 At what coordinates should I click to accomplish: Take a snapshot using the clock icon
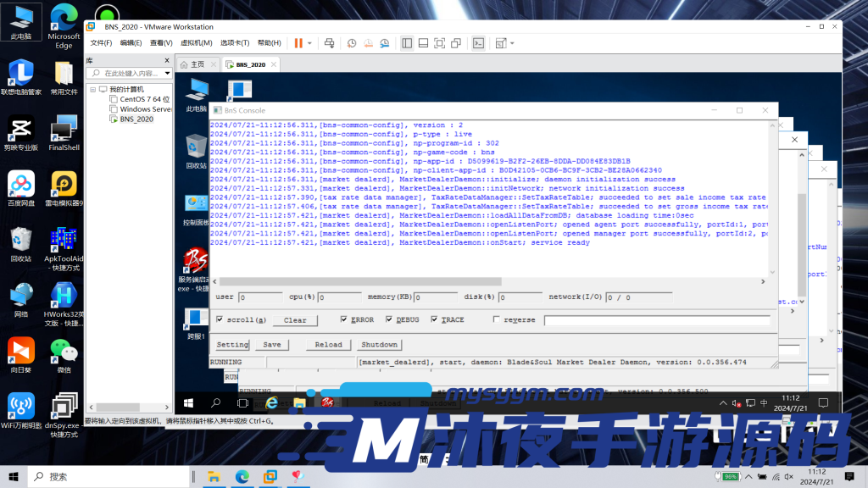[352, 43]
